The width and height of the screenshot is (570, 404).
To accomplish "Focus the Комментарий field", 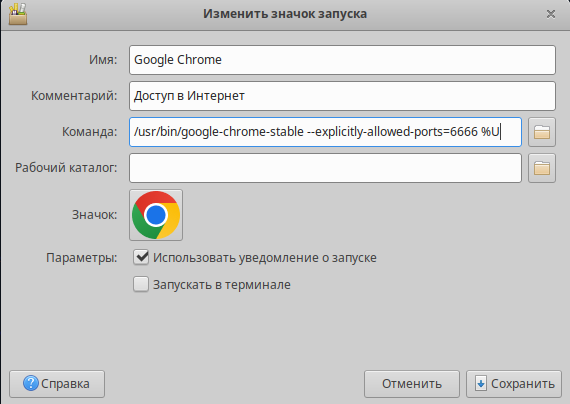I will click(342, 96).
